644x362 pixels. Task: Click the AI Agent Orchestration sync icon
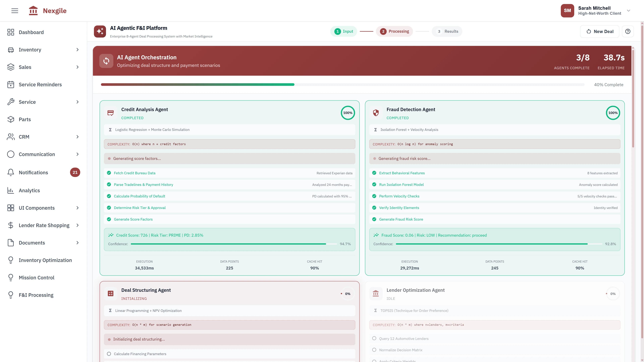coord(106,61)
